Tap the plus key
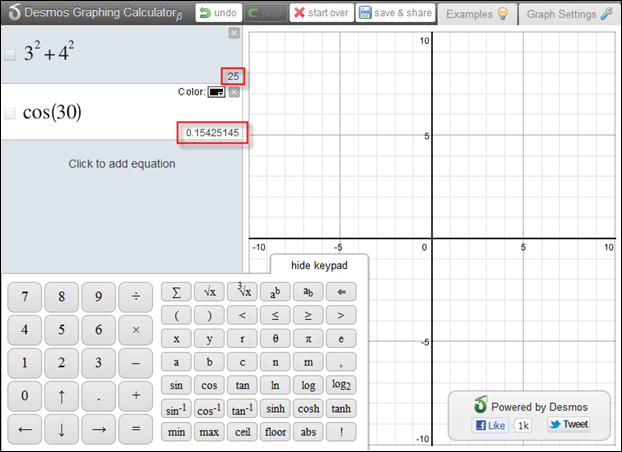This screenshot has height=452, width=622. click(x=136, y=396)
